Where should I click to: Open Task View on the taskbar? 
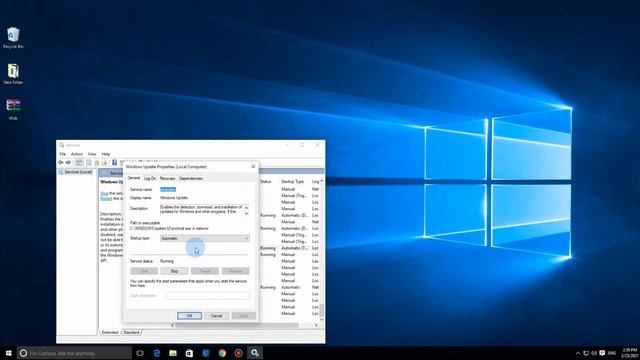[x=140, y=353]
